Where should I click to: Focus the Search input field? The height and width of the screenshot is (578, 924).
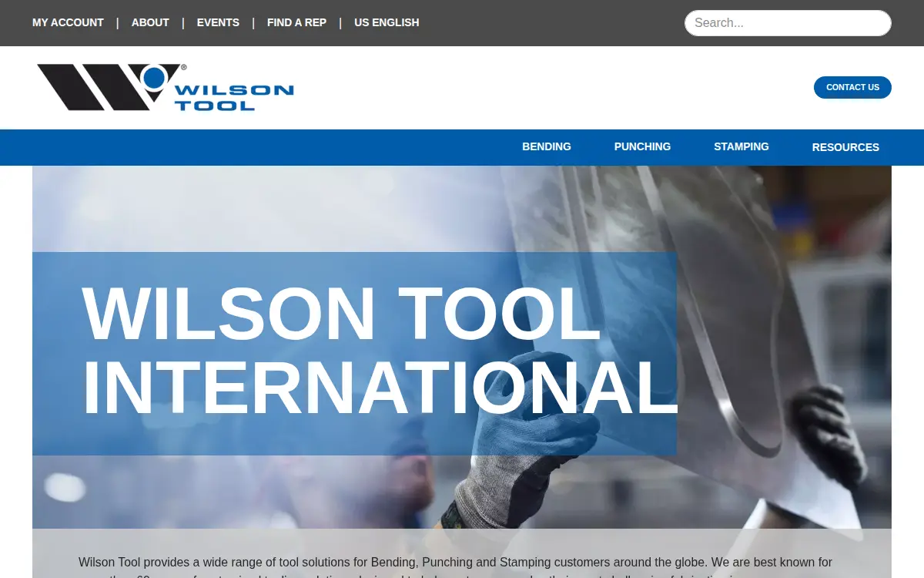[788, 23]
